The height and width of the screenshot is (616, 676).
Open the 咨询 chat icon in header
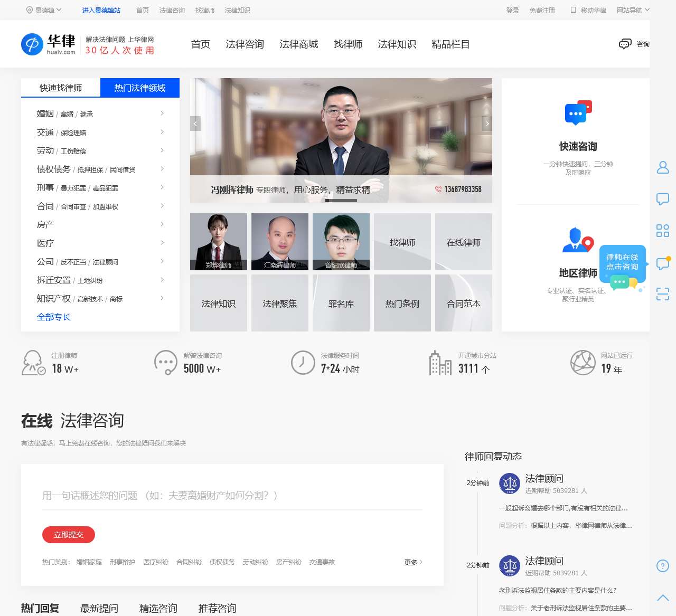click(625, 44)
